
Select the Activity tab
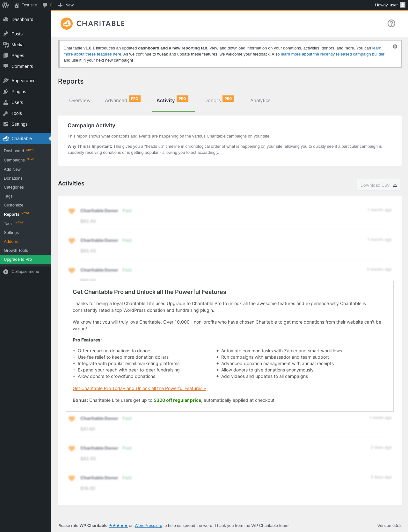(x=165, y=101)
